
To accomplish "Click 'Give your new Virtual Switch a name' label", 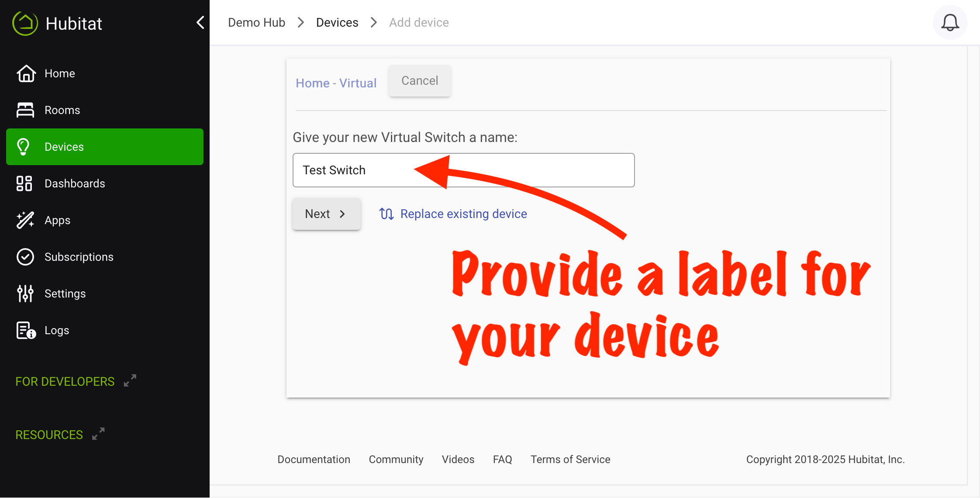I will point(405,137).
